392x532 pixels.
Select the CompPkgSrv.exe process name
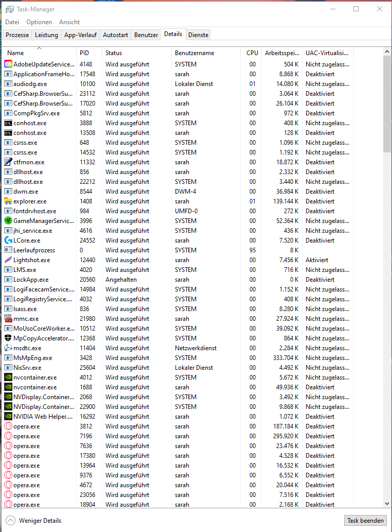pos(37,113)
